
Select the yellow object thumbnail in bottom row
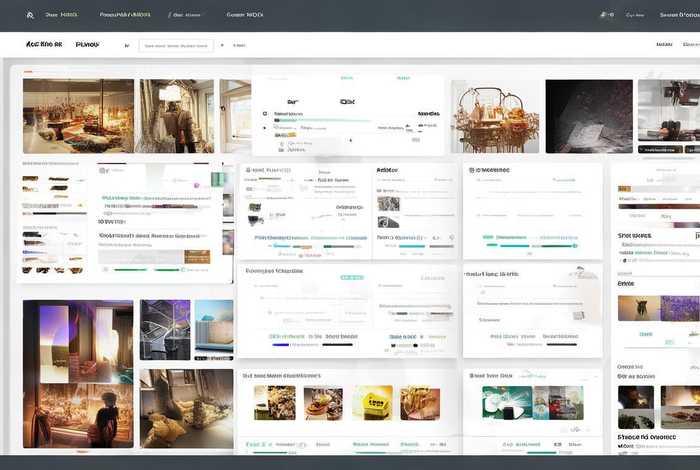pos(372,402)
